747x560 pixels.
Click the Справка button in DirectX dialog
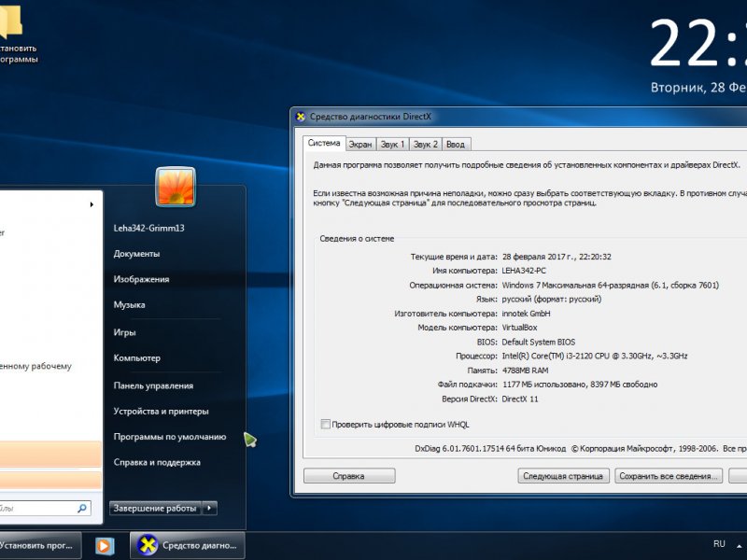pyautogui.click(x=349, y=476)
